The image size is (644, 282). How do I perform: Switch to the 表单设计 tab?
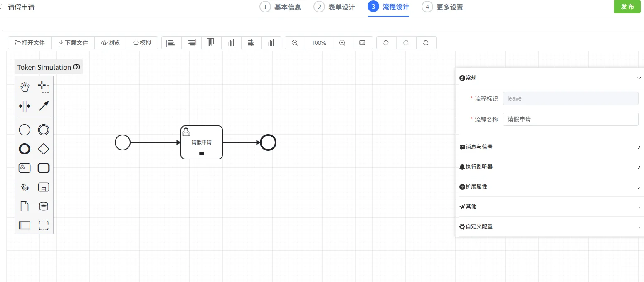click(x=341, y=7)
